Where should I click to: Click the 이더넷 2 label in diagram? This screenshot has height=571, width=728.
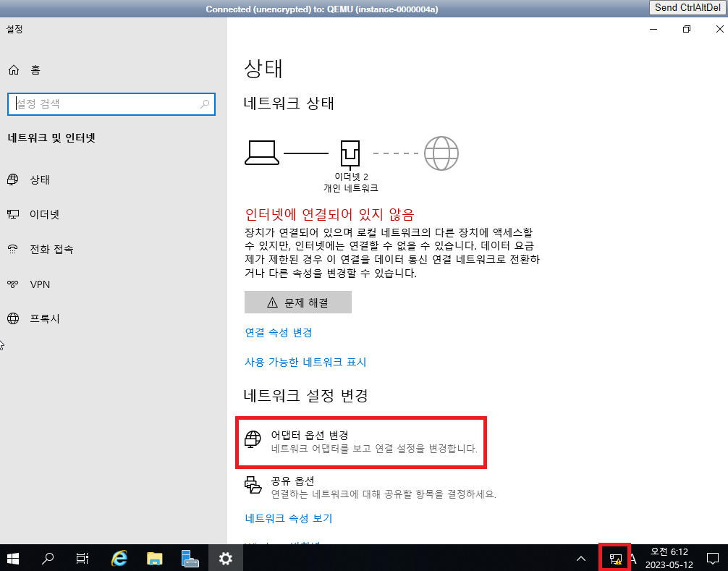point(351,177)
